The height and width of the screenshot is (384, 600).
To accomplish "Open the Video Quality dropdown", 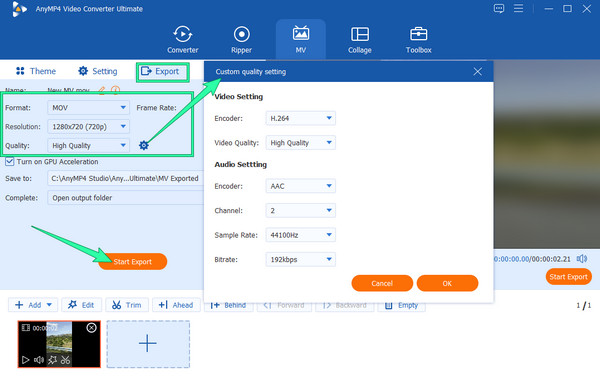I will (x=300, y=143).
